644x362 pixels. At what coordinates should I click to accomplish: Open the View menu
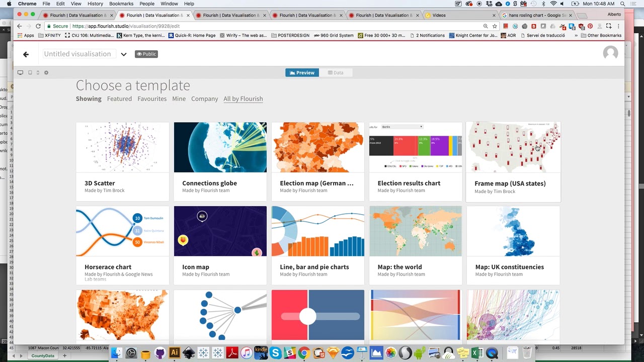pos(76,4)
